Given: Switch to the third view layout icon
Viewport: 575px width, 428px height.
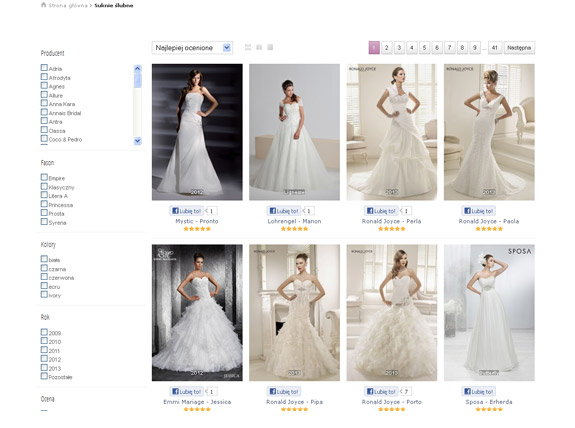Looking at the screenshot, I should pos(270,47).
